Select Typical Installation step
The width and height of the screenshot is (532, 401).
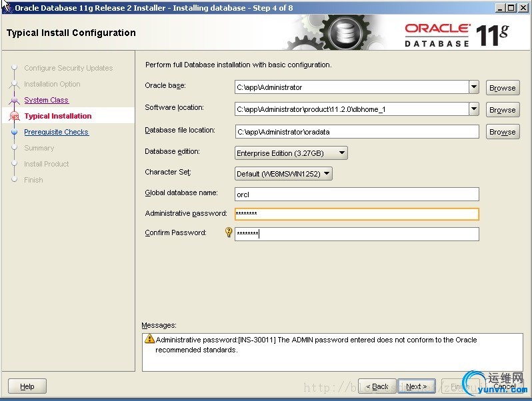[58, 116]
